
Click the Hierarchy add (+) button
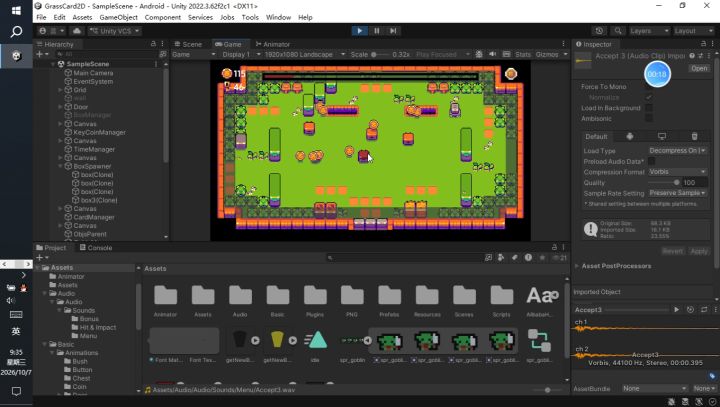[39, 54]
